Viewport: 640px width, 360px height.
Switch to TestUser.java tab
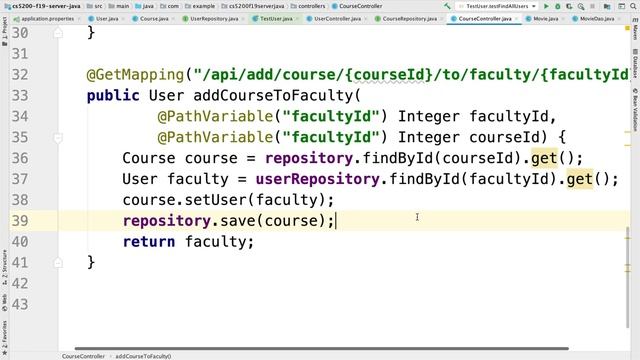point(276,19)
